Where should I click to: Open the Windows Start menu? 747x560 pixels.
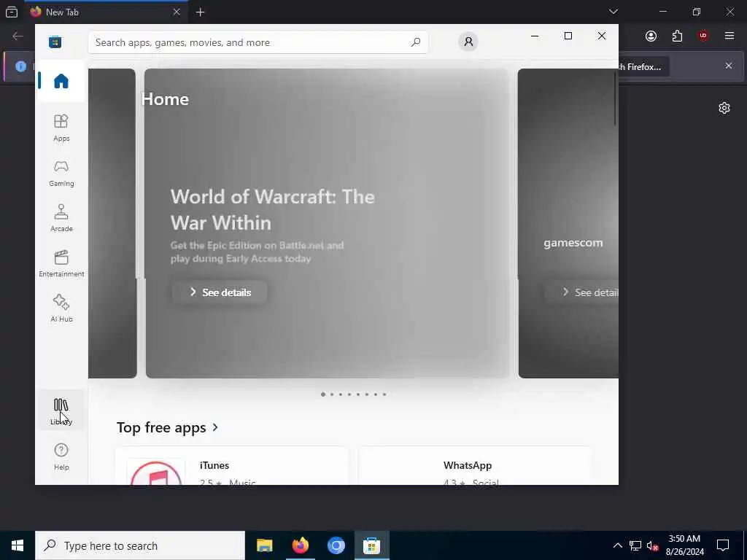[18, 545]
